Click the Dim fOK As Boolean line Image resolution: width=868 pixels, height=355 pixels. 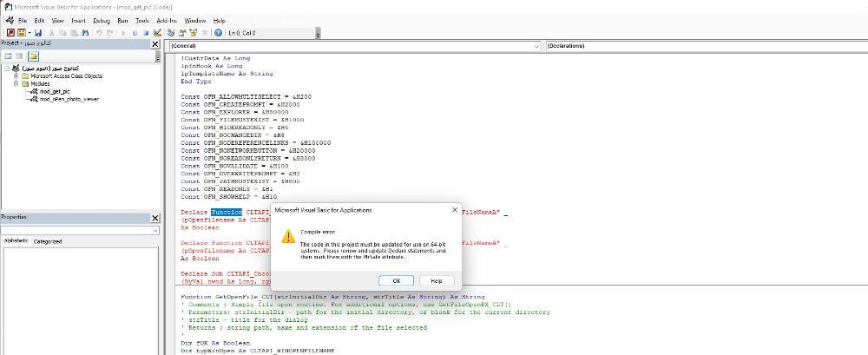point(215,344)
